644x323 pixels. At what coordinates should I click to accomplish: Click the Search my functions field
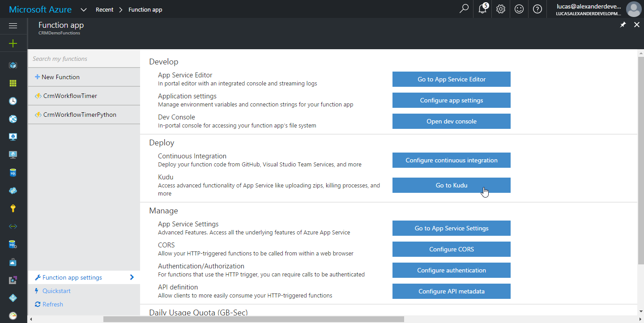click(84, 59)
